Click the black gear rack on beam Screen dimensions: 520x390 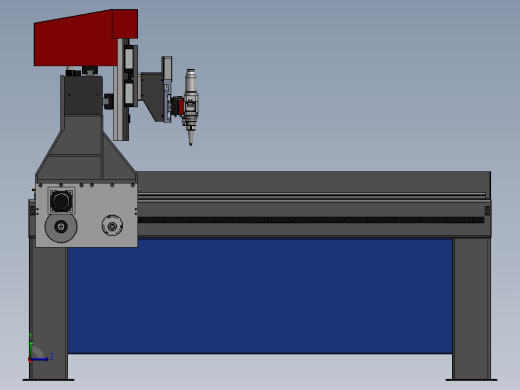click(x=311, y=220)
